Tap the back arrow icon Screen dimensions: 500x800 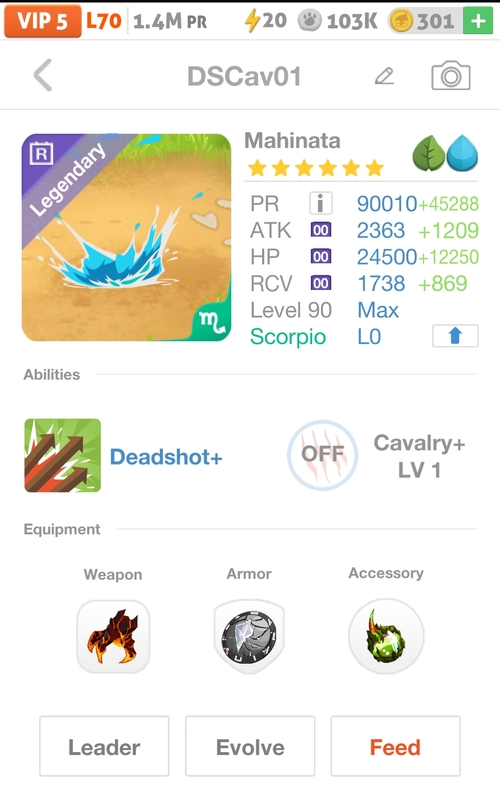[x=43, y=76]
